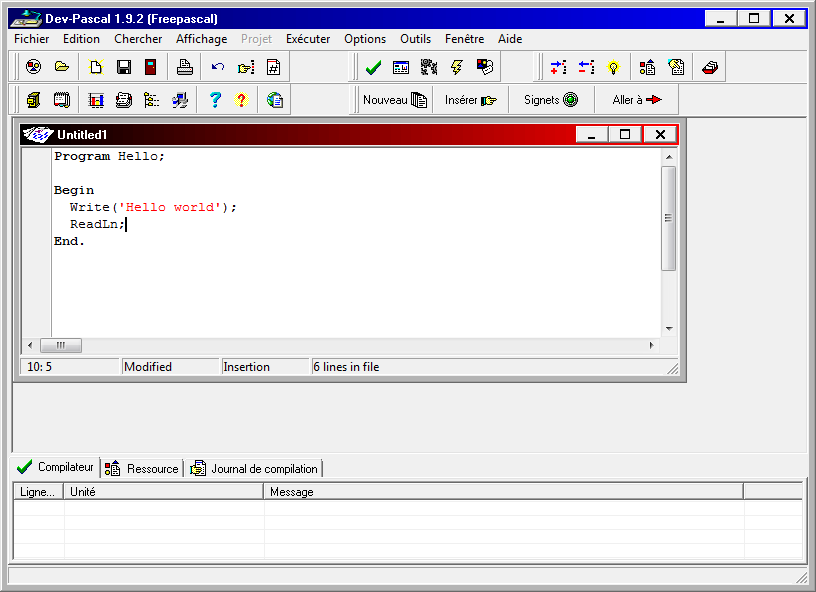816x592 pixels.
Task: Open the Signets bookmarks button
Action: pyautogui.click(x=550, y=100)
